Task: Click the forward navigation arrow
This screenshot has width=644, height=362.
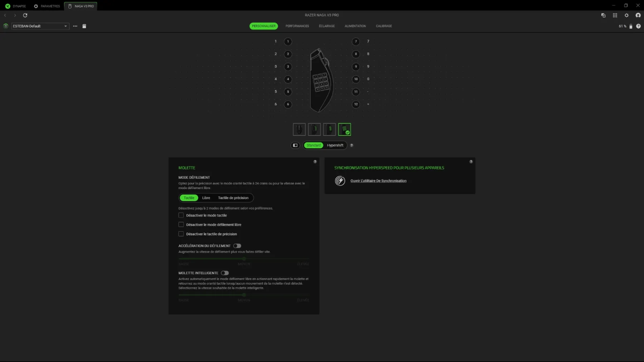Action: (x=15, y=15)
